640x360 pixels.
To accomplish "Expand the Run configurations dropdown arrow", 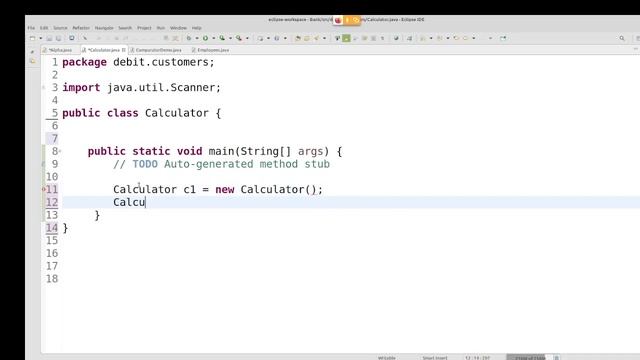I will point(213,38).
